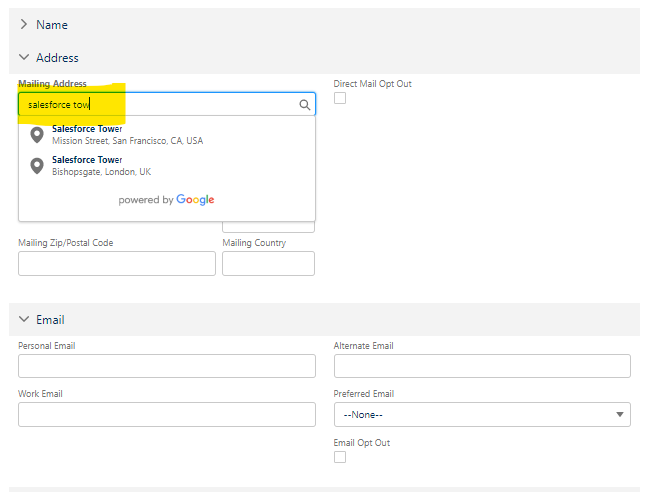Click the Mailing Country input box
Image resolution: width=652 pixels, height=492 pixels.
pos(268,263)
